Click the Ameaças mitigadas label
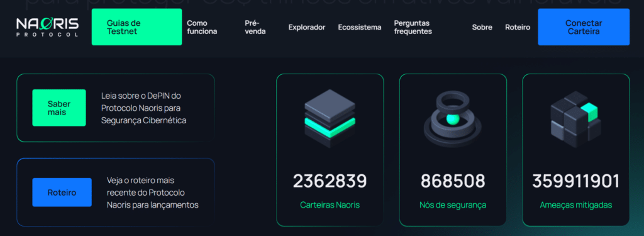 (576, 205)
